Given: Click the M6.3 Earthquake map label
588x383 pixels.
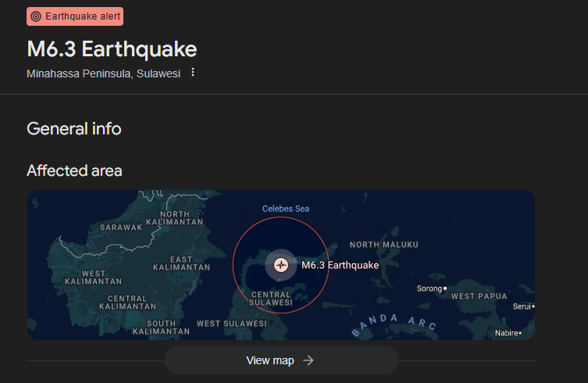Looking at the screenshot, I should tap(340, 265).
